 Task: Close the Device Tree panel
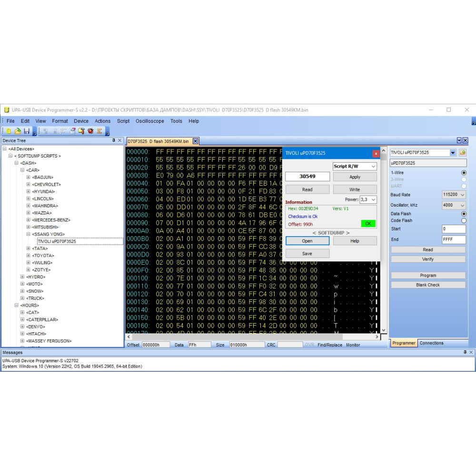(119, 140)
